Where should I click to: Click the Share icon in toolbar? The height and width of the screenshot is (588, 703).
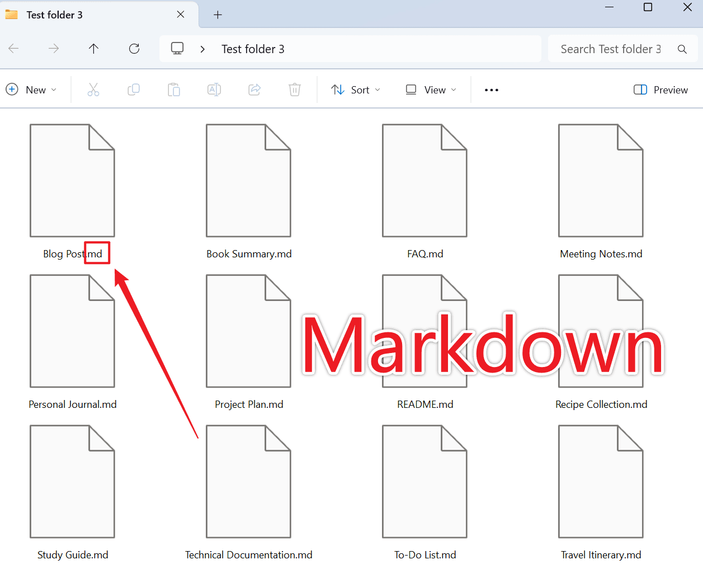[254, 90]
